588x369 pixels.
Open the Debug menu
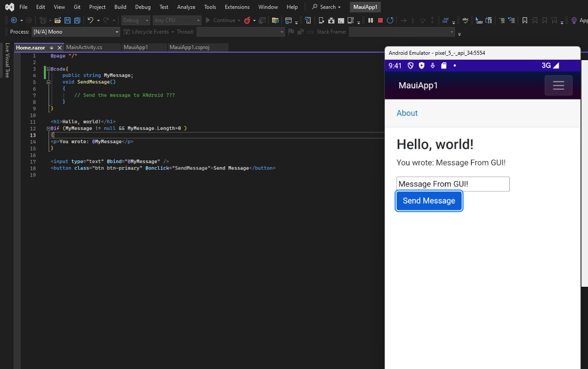pos(143,7)
